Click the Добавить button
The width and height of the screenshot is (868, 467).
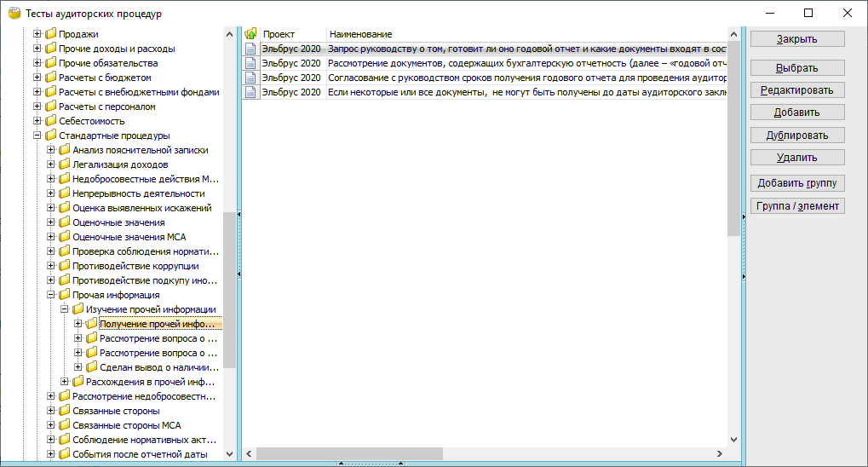(x=797, y=112)
